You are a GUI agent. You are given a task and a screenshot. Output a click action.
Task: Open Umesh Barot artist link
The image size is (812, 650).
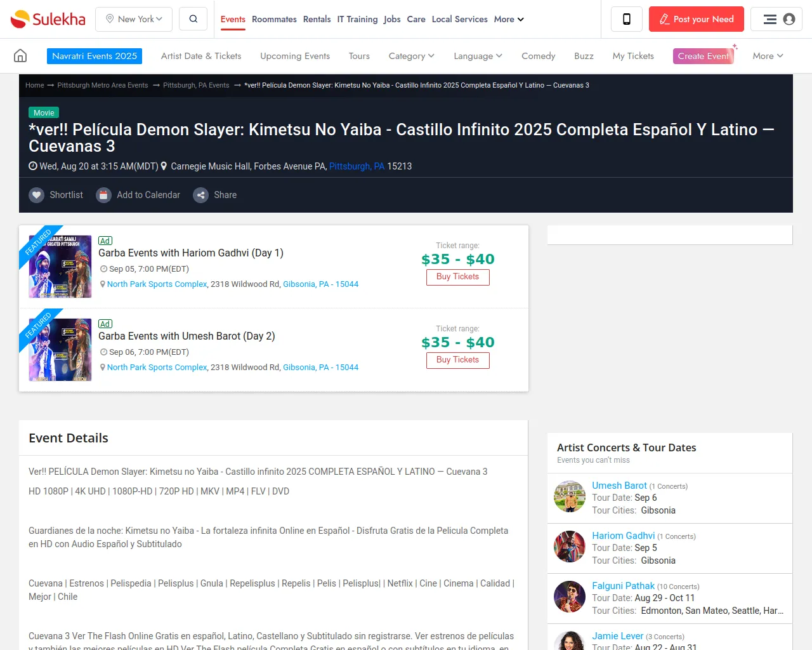[619, 486]
